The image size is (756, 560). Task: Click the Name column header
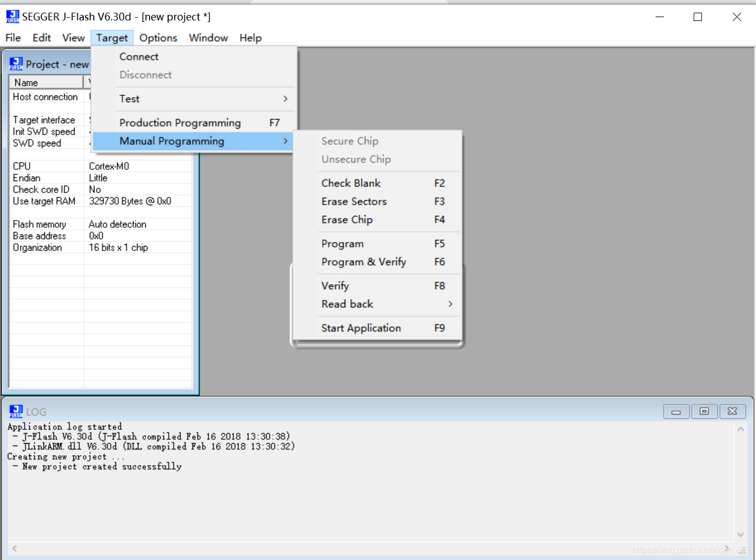46,82
